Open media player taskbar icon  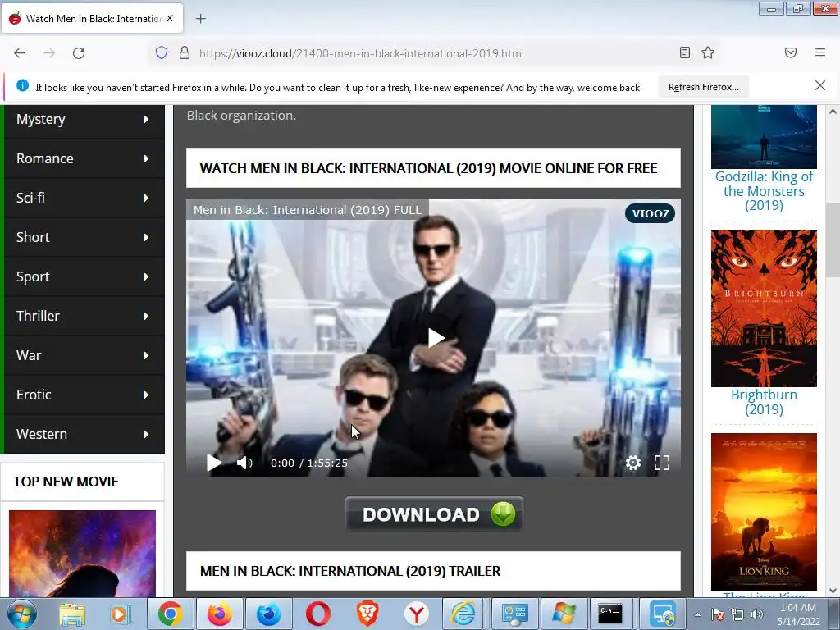pos(120,614)
